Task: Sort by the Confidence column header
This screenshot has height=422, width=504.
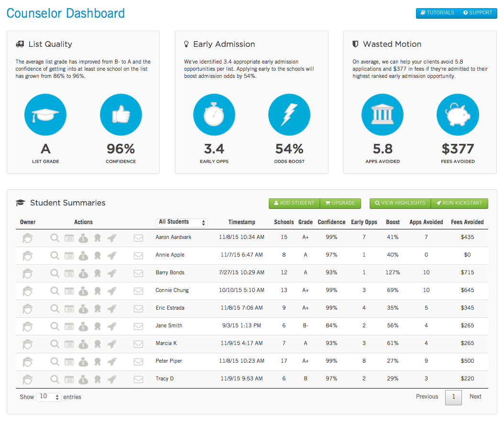Action: click(331, 222)
